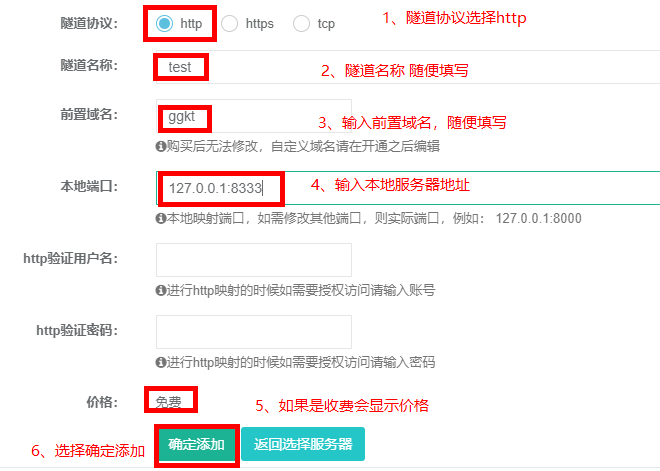Click hint text 购买后无法修改，自定义域名请在开通之后编辑
The width and height of the screenshot is (660, 471).
pos(303,146)
